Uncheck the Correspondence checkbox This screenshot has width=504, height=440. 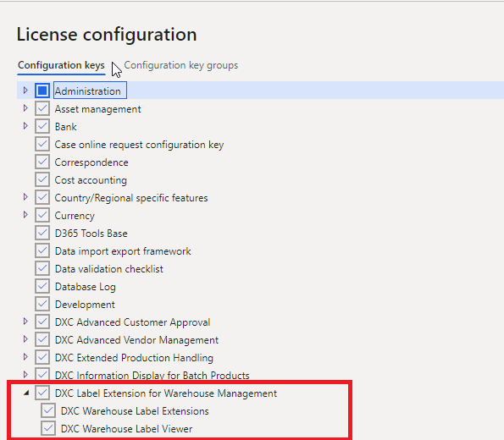tap(42, 162)
